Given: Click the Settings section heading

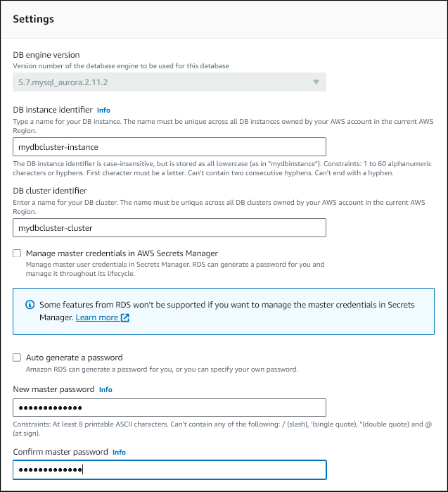Looking at the screenshot, I should (34, 19).
